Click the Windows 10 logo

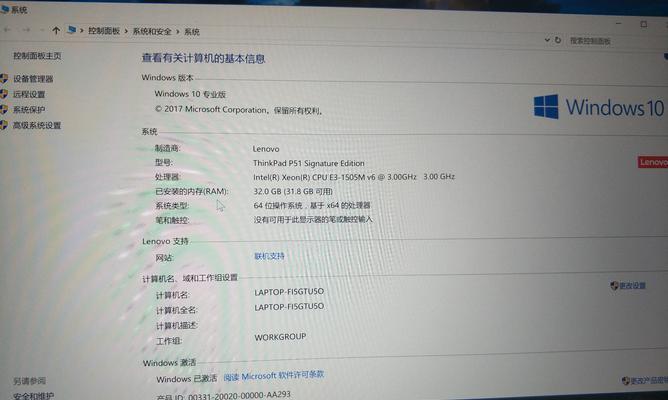599,107
